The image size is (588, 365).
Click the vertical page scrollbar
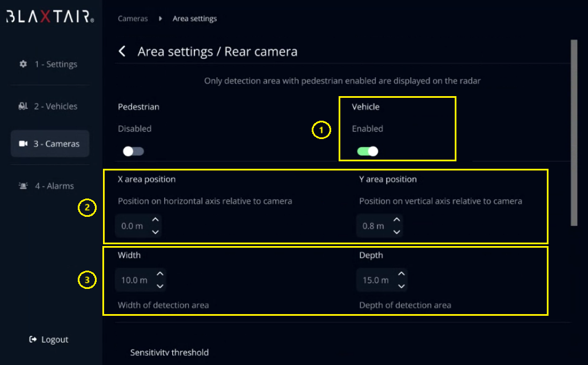(574, 132)
